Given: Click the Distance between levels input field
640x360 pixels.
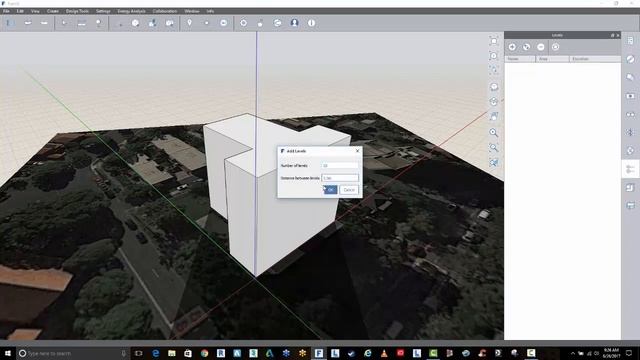Looking at the screenshot, I should pyautogui.click(x=340, y=178).
